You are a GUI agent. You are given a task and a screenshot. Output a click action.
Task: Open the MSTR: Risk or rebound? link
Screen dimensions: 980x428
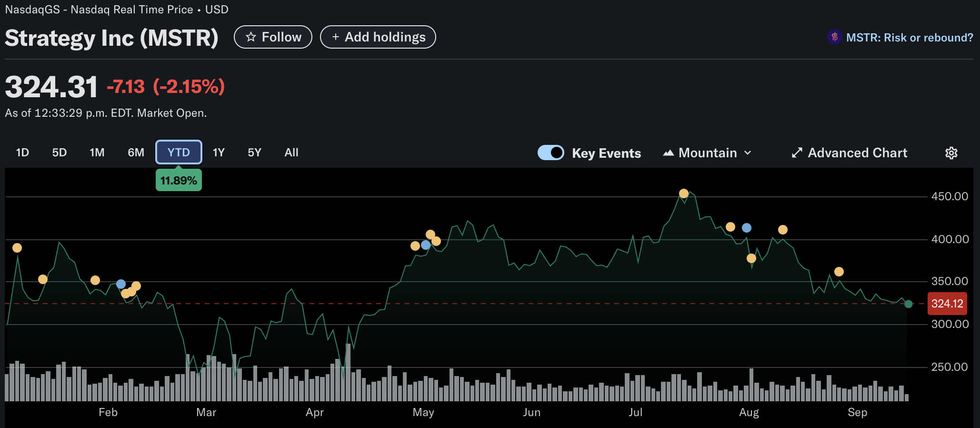tap(909, 38)
